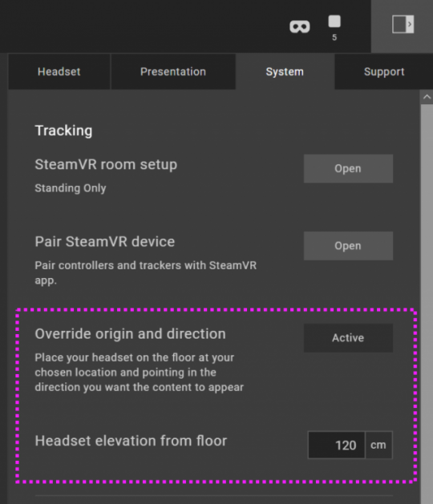433x504 pixels.
Task: Click the cm unit box
Action: coord(378,446)
